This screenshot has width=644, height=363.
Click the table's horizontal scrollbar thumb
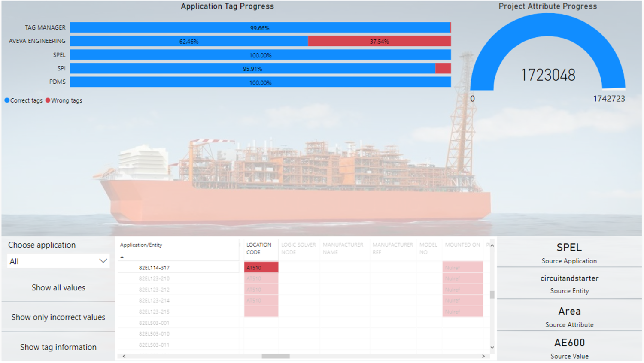coord(276,356)
